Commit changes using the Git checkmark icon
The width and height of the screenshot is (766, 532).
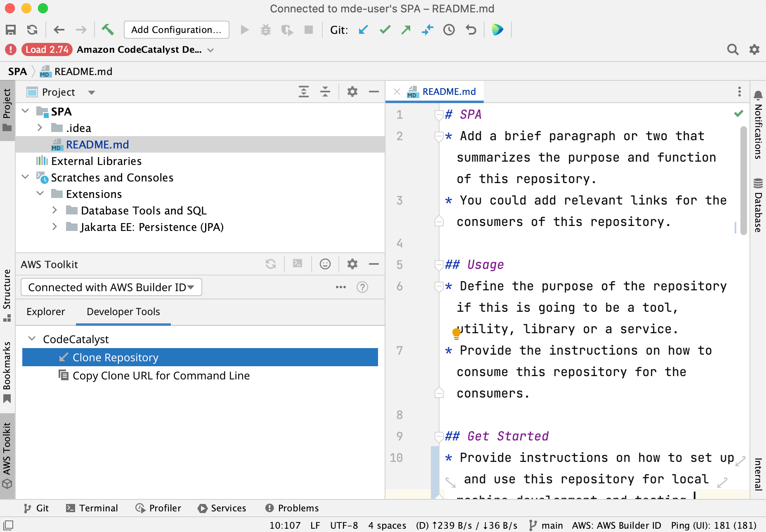pyautogui.click(x=385, y=30)
